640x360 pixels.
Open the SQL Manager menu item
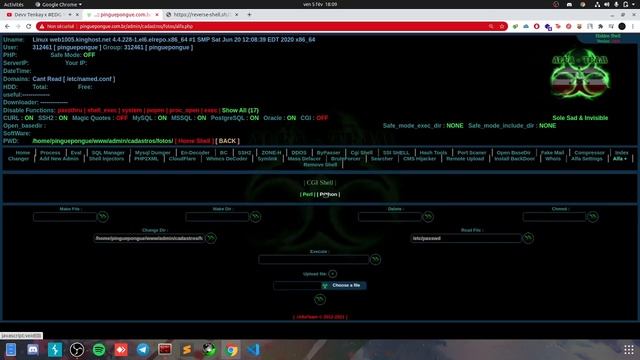point(108,153)
